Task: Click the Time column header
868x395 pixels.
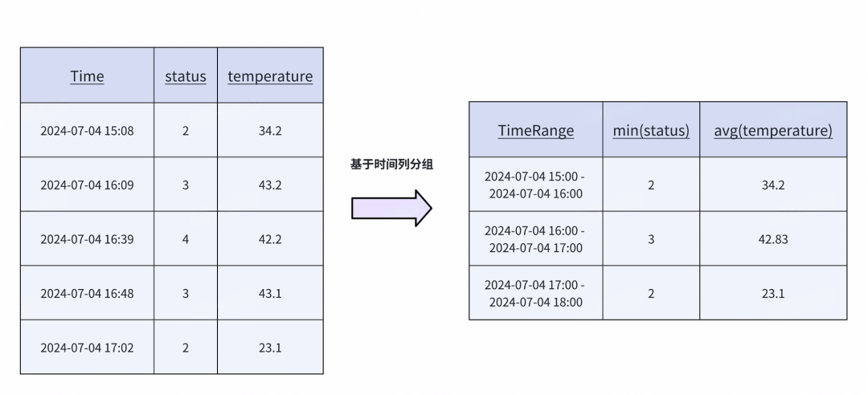Action: click(x=87, y=75)
